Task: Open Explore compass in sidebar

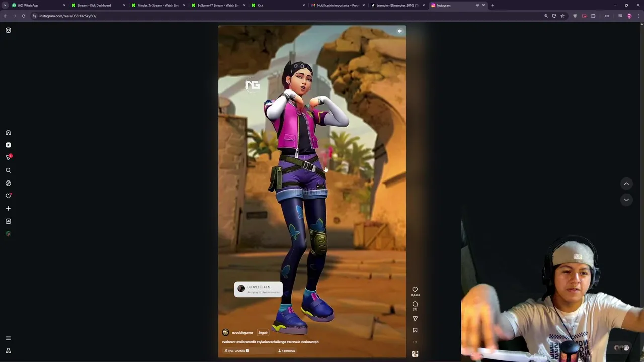Action: (8, 183)
